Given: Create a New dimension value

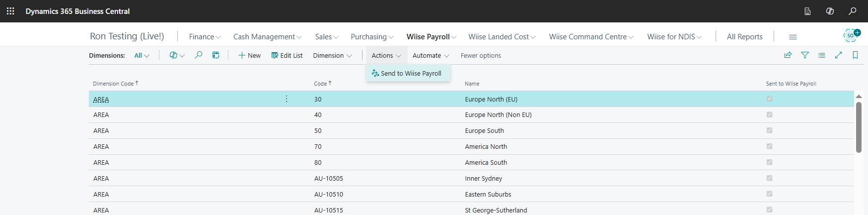Looking at the screenshot, I should [x=249, y=55].
